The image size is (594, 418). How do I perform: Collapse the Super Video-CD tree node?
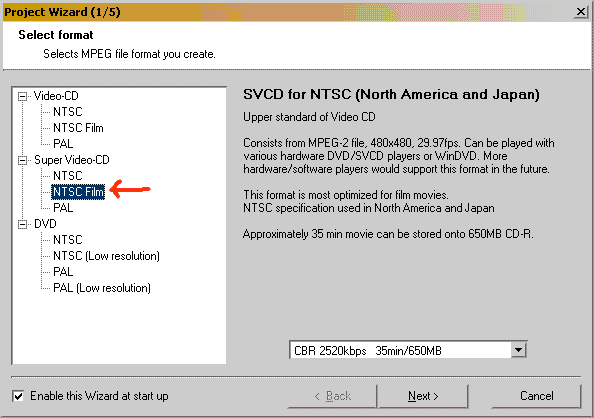[x=23, y=160]
